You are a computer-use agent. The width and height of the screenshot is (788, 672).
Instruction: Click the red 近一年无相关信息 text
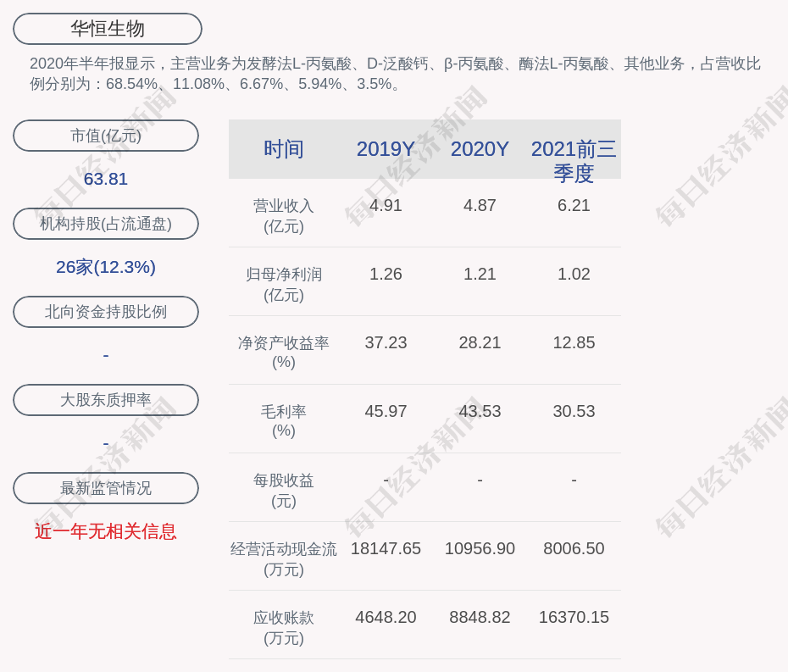point(106,531)
